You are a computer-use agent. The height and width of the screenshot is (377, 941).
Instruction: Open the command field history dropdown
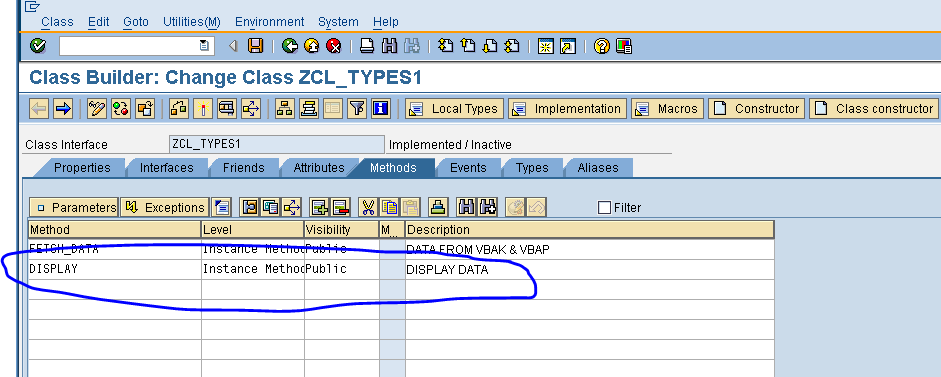pyautogui.click(x=205, y=46)
